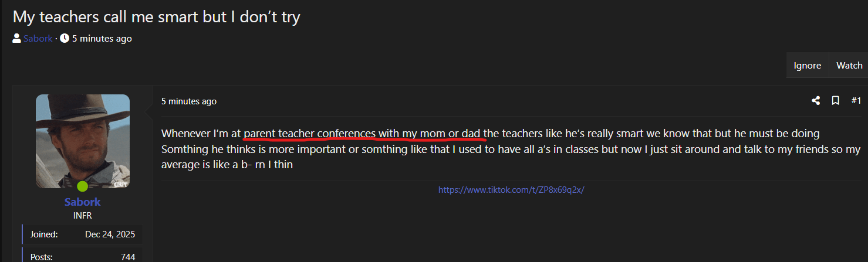This screenshot has width=868, height=262.
Task: Click the INFR user title label
Action: (82, 215)
